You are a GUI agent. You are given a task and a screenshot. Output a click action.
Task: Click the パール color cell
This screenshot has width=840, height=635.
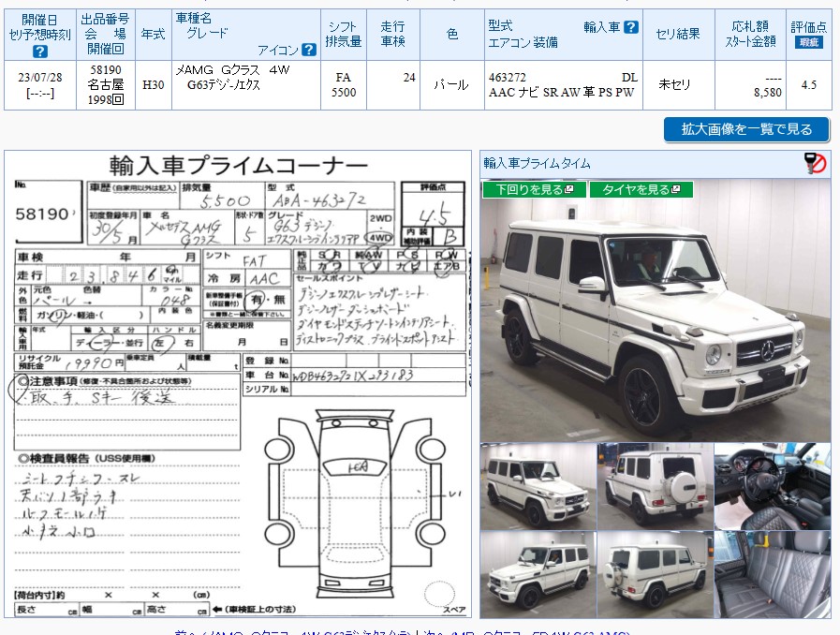452,85
